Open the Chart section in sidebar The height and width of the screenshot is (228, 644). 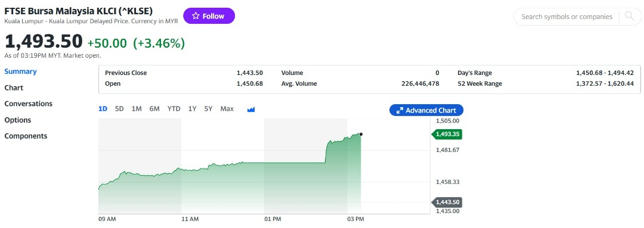(14, 88)
